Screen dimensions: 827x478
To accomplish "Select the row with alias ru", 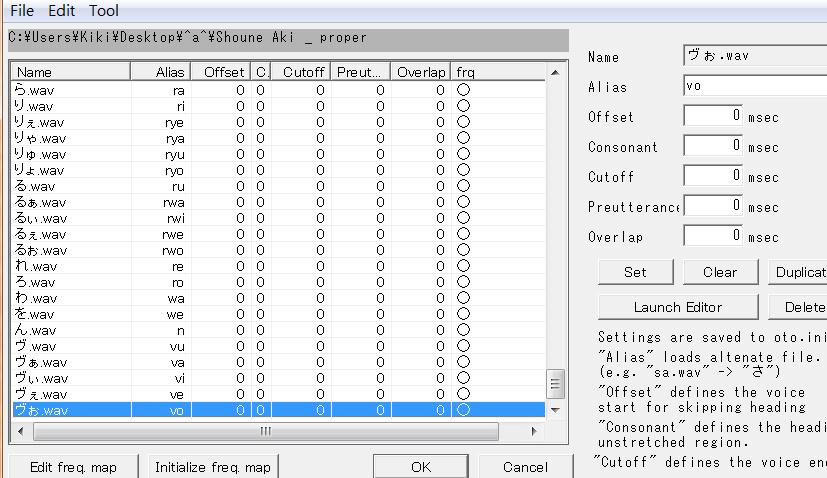I will 278,186.
